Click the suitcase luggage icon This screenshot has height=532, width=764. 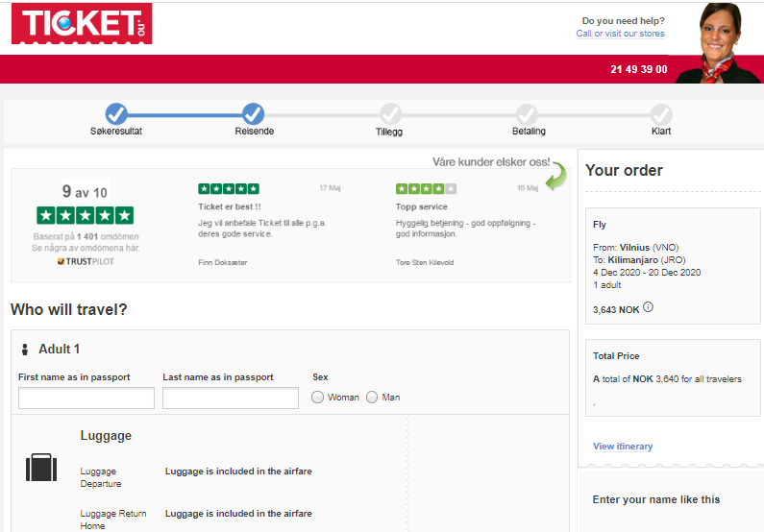click(41, 468)
